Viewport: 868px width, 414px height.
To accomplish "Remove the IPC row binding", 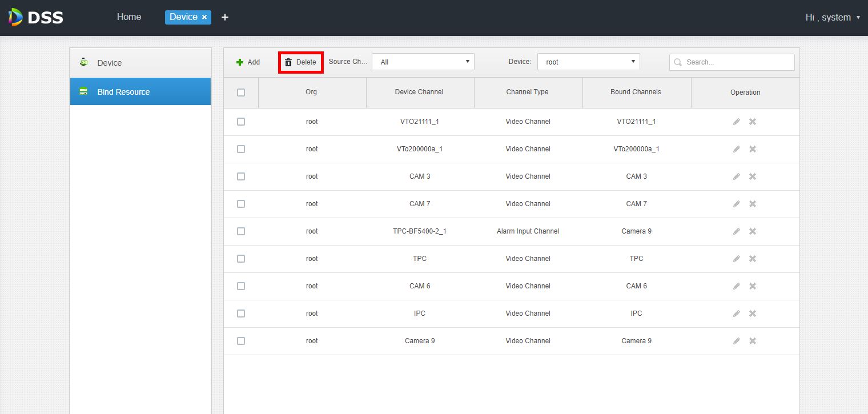I will pyautogui.click(x=753, y=313).
